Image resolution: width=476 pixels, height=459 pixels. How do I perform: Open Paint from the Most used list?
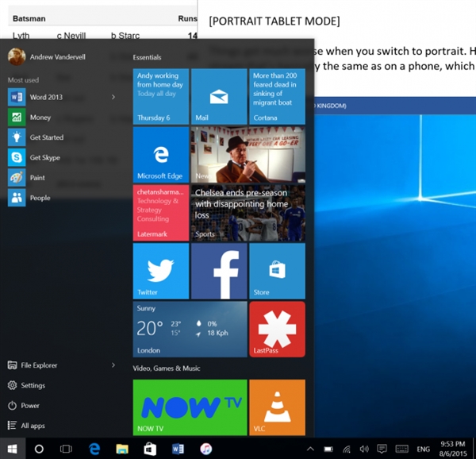click(x=36, y=178)
